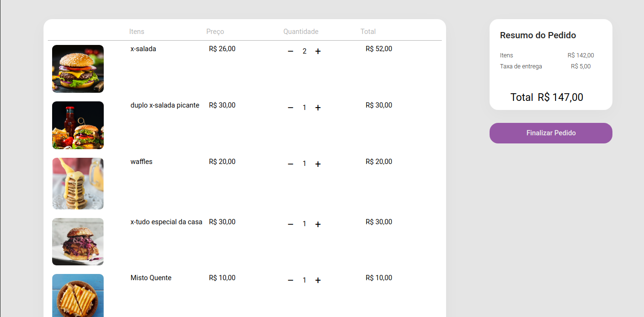Click the waffles product thumbnail

pyautogui.click(x=78, y=184)
